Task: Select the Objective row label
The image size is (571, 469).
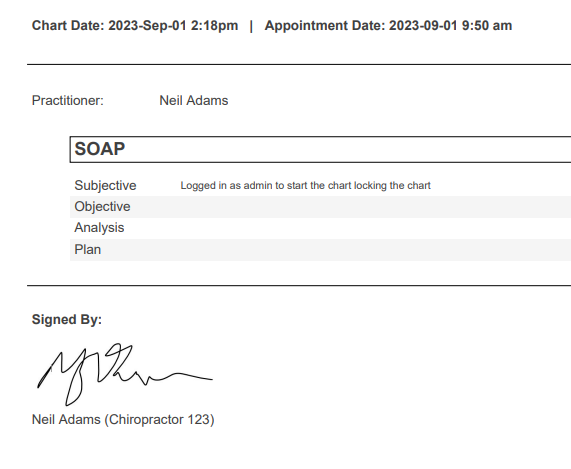Action: click(102, 206)
